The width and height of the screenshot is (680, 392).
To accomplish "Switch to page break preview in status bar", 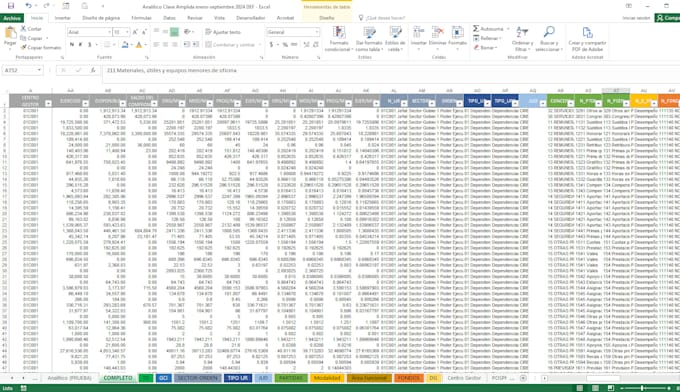I will click(x=611, y=388).
